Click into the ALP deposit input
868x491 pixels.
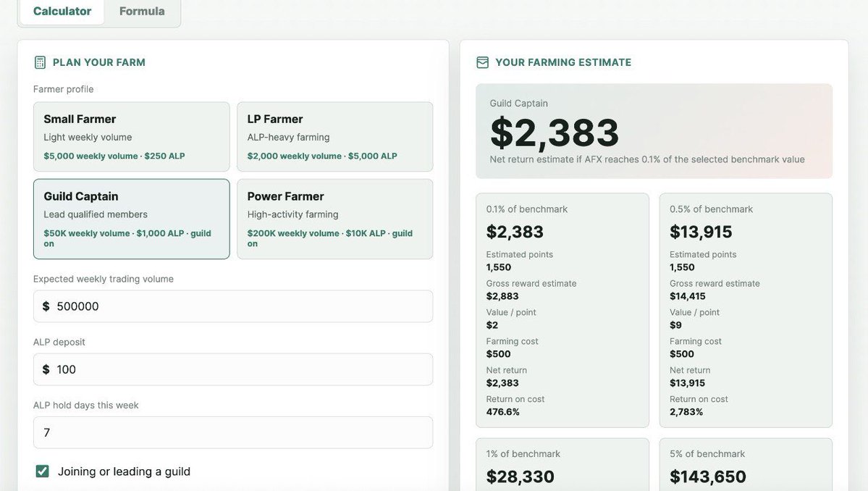233,369
